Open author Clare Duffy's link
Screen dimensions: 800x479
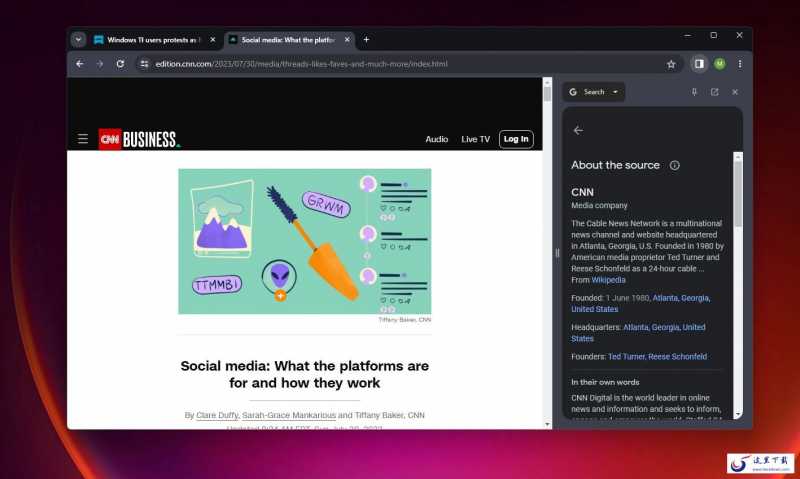[217, 415]
